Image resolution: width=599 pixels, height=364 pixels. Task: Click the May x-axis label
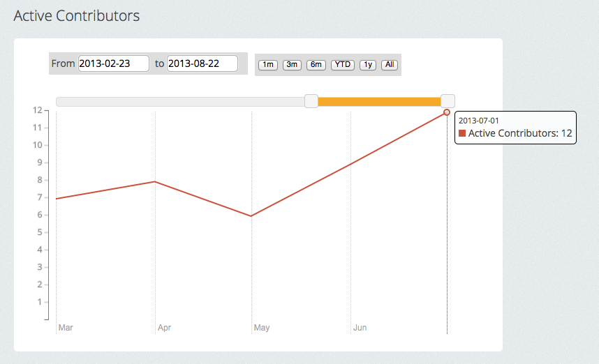pos(262,327)
